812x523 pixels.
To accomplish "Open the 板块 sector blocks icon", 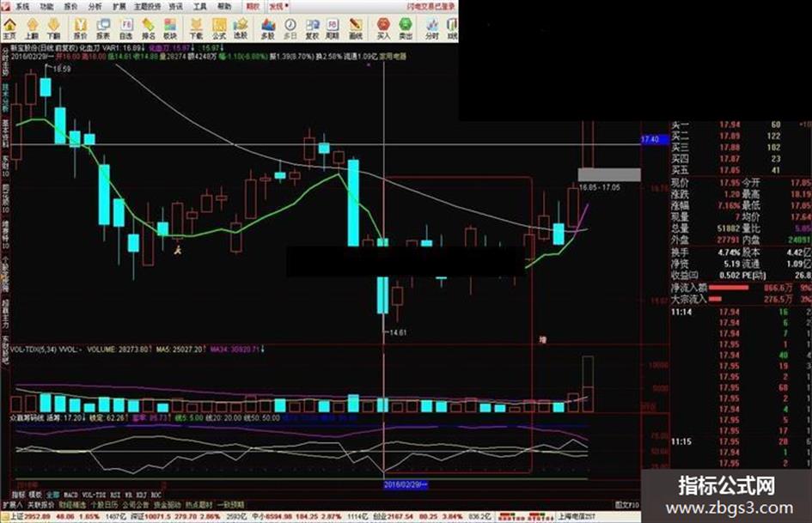I will [x=170, y=28].
